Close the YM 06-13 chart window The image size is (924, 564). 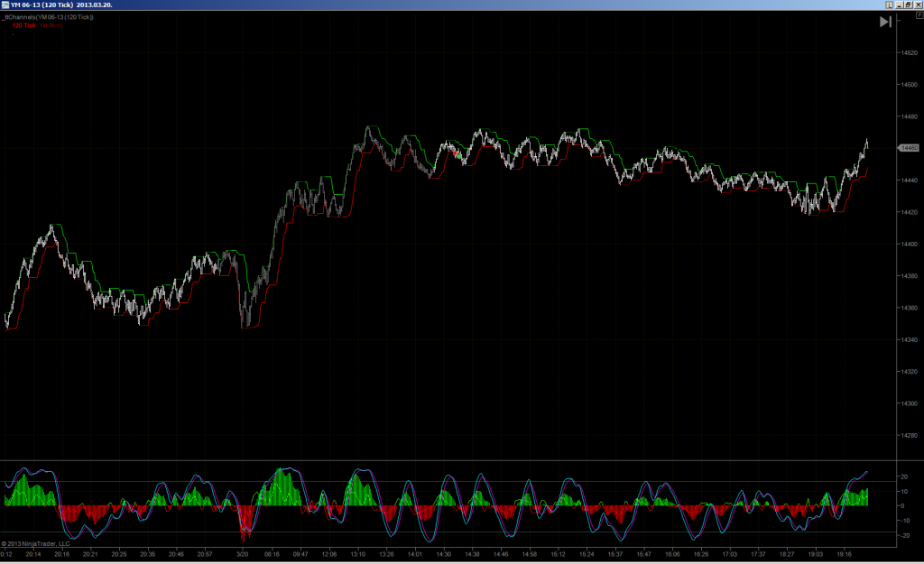(x=918, y=5)
